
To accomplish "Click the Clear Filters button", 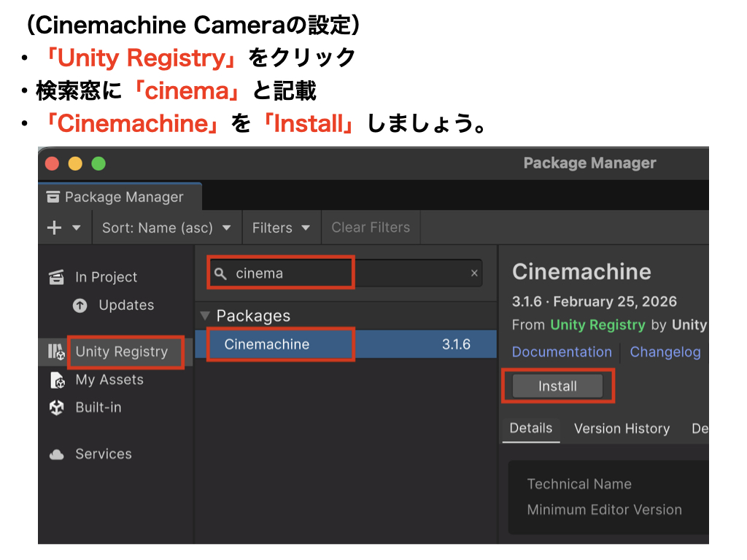I will click(371, 227).
